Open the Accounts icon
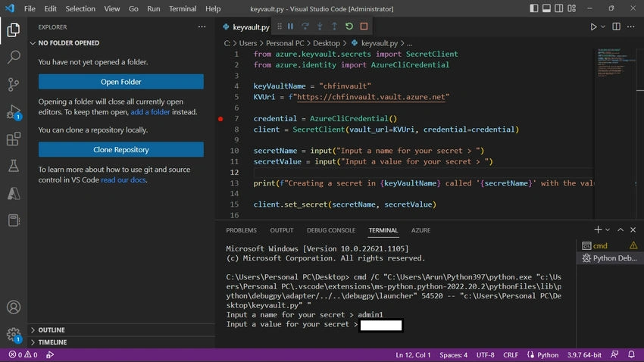The image size is (644, 362). (13, 307)
